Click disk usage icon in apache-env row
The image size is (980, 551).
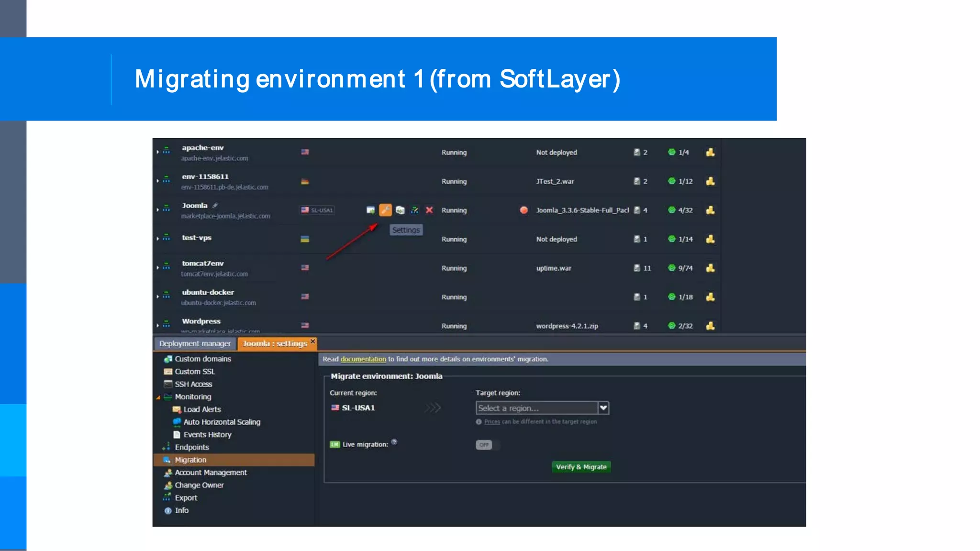point(637,152)
